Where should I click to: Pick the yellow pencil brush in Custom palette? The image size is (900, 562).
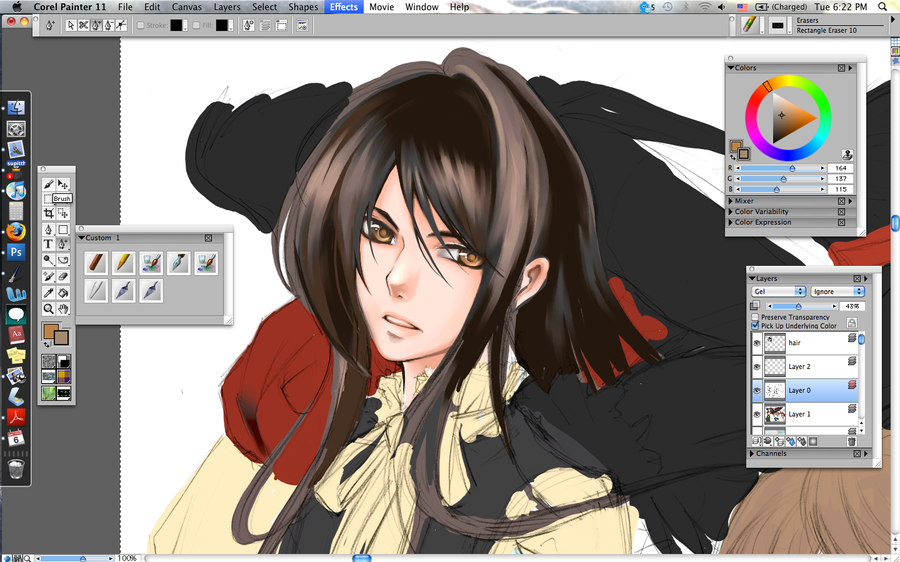pyautogui.click(x=123, y=263)
